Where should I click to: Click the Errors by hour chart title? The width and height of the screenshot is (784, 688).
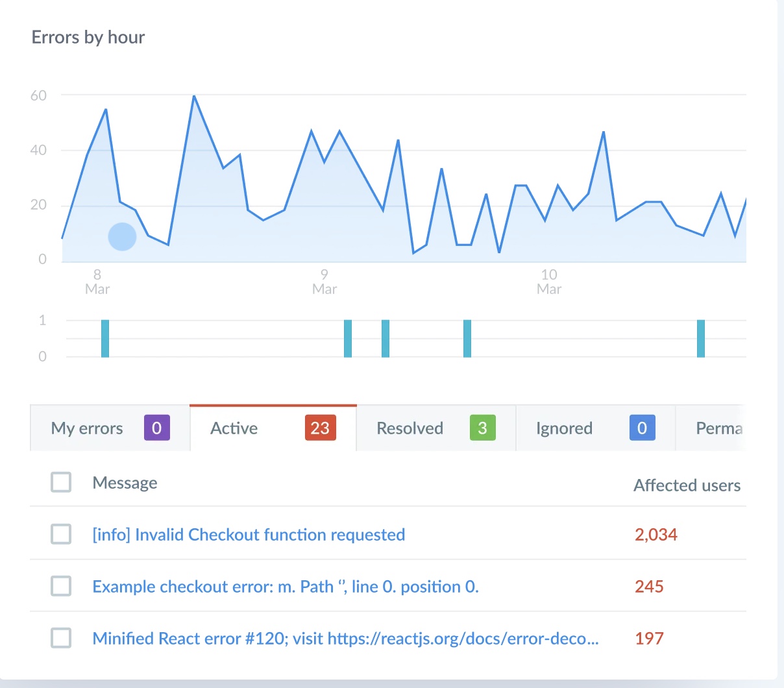(x=88, y=37)
